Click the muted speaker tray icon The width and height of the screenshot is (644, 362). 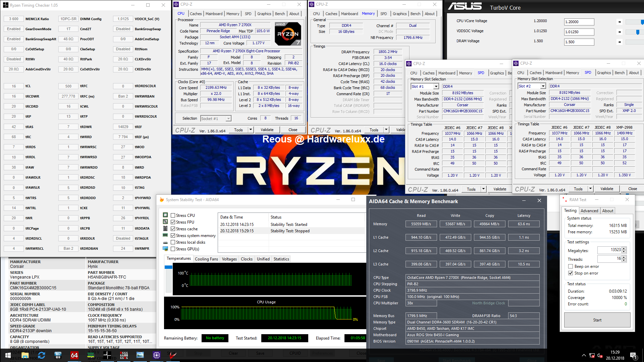click(600, 355)
